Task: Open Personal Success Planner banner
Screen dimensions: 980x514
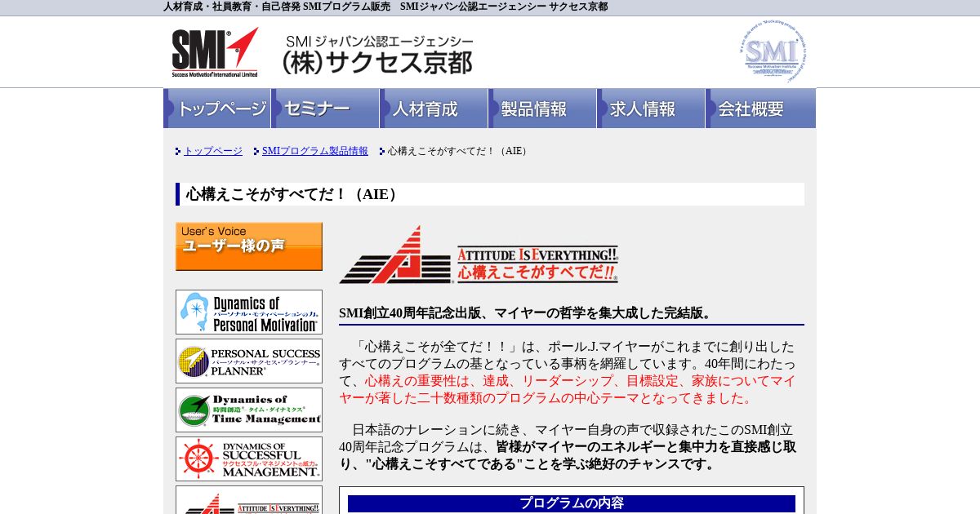Action: (249, 361)
